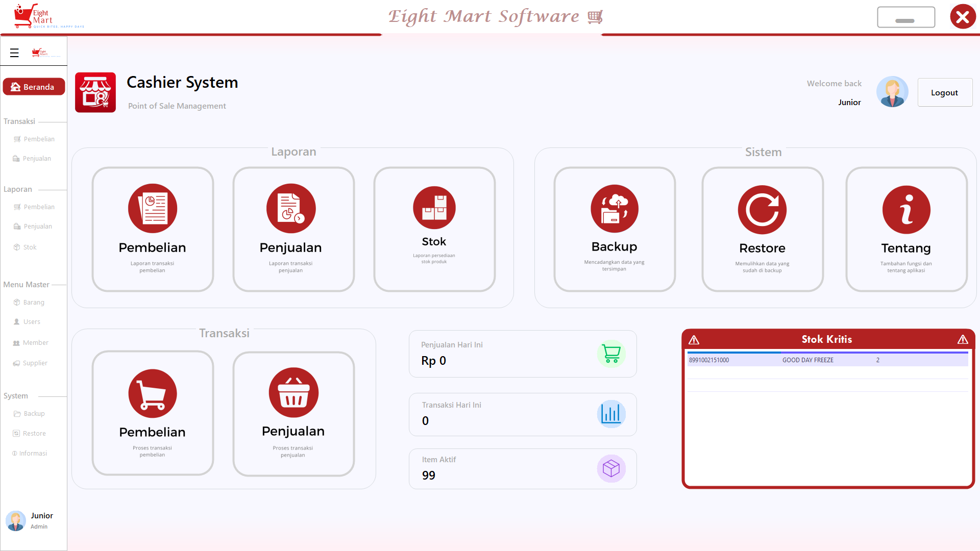The image size is (980, 551).
Task: Open the Stok report boxes icon
Action: pyautogui.click(x=434, y=208)
